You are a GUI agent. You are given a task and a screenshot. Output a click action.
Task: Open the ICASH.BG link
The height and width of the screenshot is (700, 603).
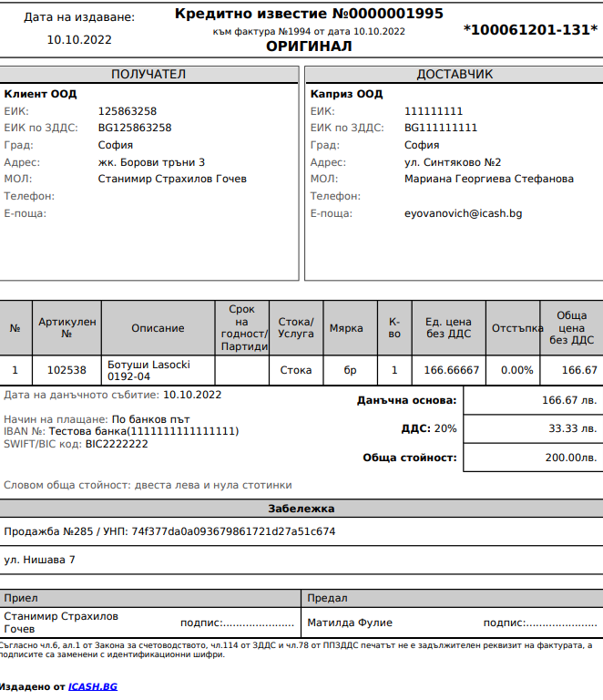(x=93, y=686)
